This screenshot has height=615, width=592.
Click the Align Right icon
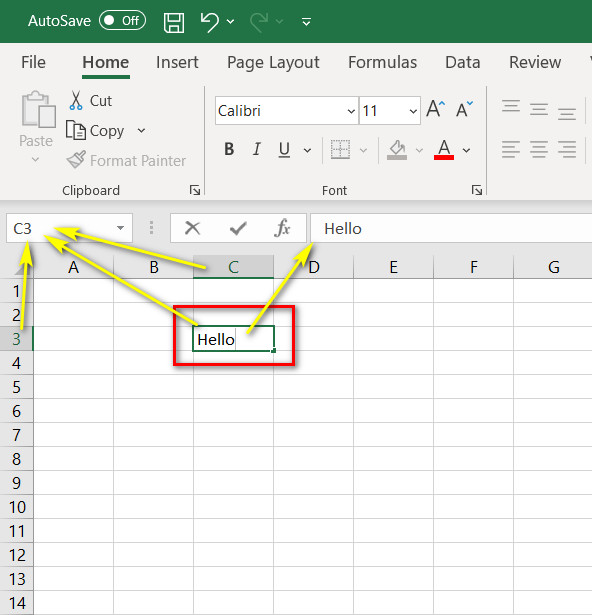(x=567, y=149)
